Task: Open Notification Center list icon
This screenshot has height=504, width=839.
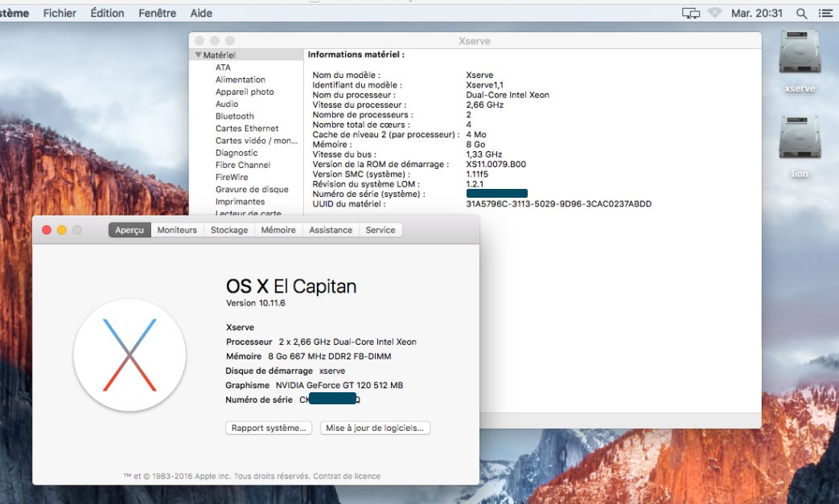Action: click(x=825, y=14)
